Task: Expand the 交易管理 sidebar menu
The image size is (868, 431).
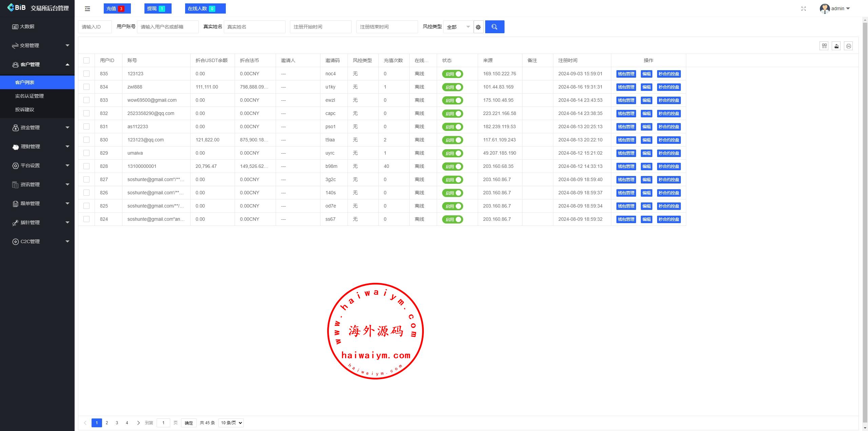Action: [37, 45]
